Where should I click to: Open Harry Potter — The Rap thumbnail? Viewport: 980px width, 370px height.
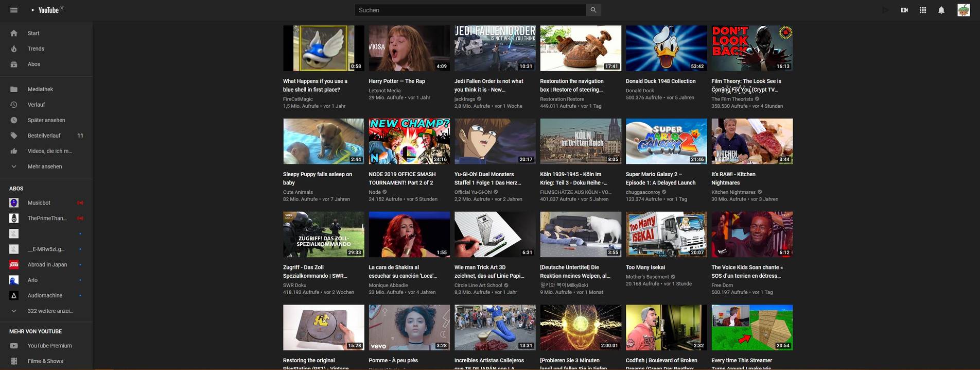pyautogui.click(x=409, y=48)
